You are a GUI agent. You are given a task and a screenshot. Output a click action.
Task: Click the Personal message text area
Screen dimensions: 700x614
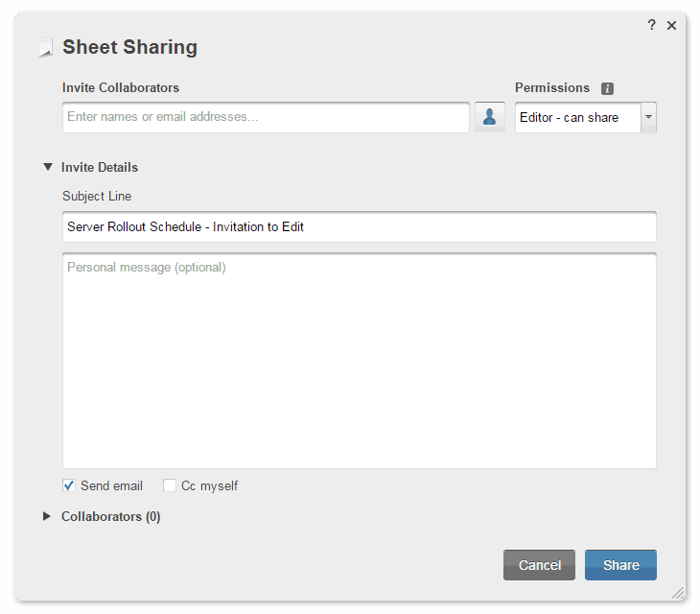(359, 360)
